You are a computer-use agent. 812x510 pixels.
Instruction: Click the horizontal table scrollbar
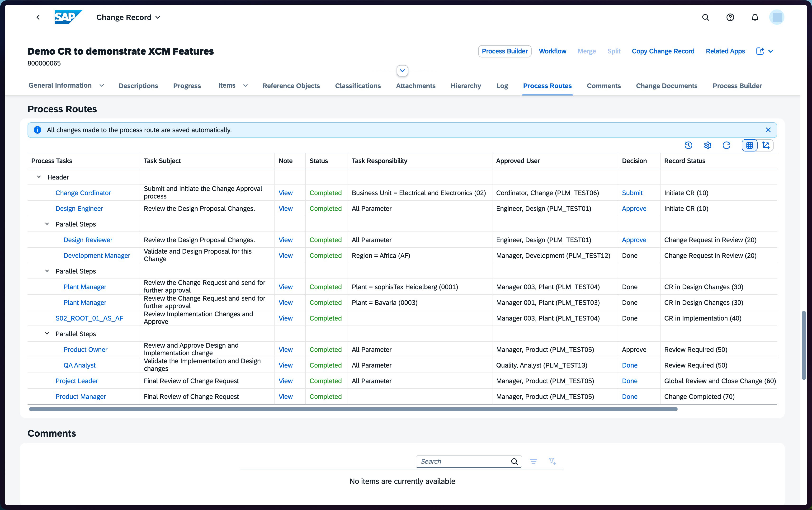tap(353, 409)
